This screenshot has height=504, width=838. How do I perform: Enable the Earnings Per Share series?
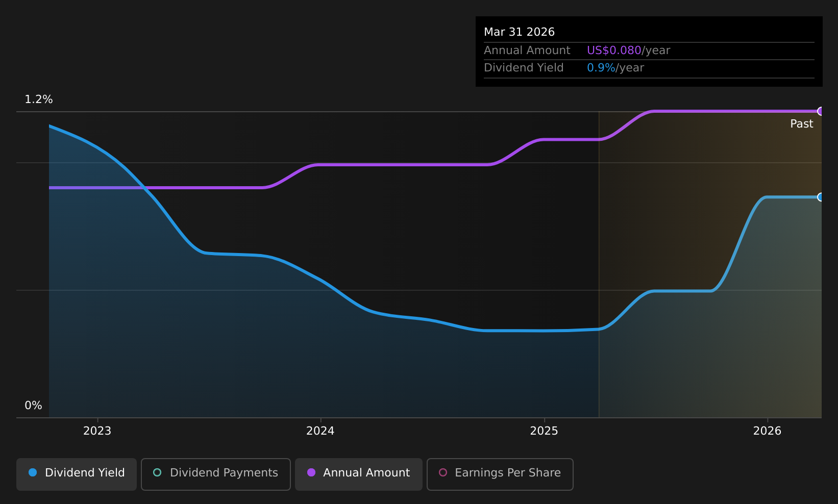coord(500,474)
